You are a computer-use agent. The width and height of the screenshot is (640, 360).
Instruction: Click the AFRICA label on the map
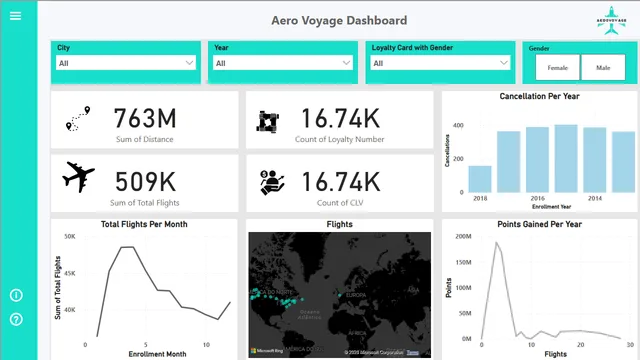click(x=357, y=333)
